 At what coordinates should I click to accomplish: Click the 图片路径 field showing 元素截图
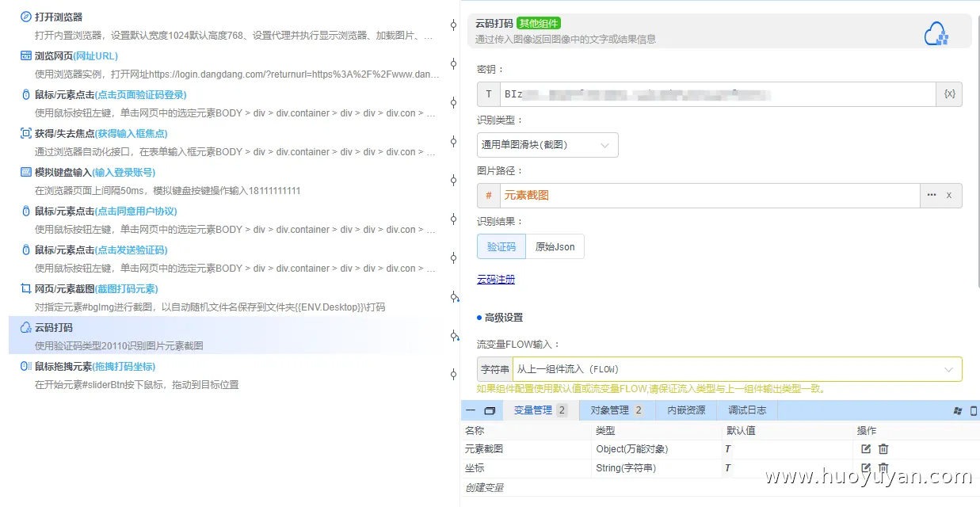pyautogui.click(x=709, y=196)
